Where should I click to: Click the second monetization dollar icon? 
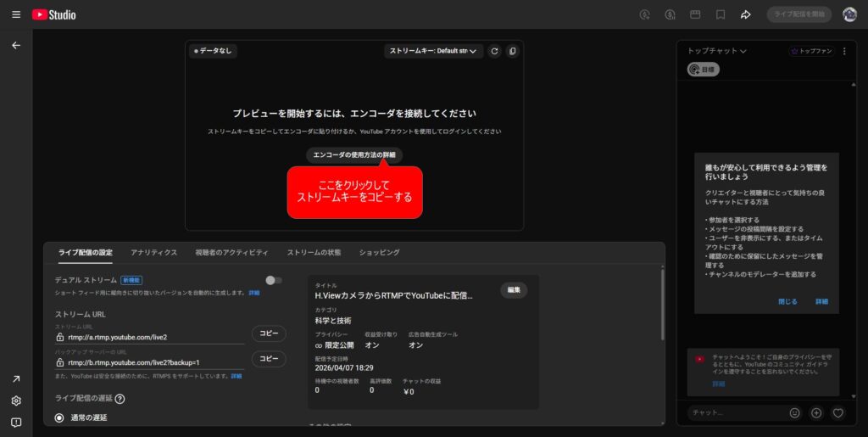pos(670,15)
